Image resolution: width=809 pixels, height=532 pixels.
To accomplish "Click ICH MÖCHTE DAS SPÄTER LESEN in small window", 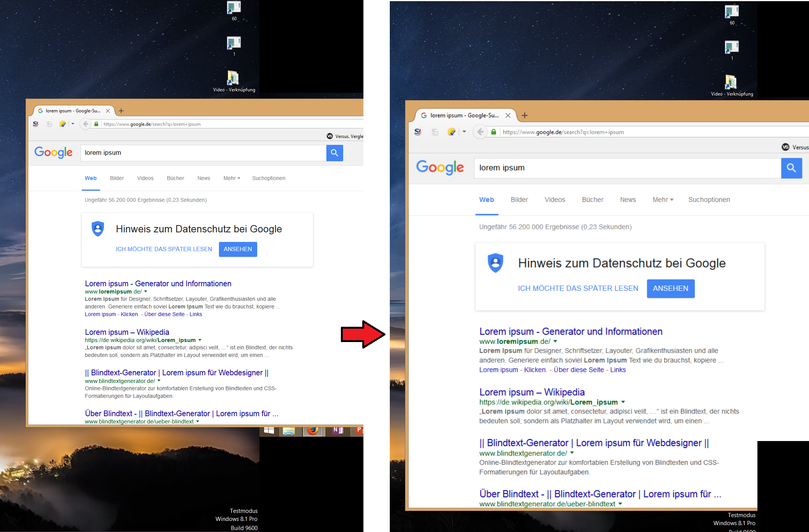I will click(164, 249).
